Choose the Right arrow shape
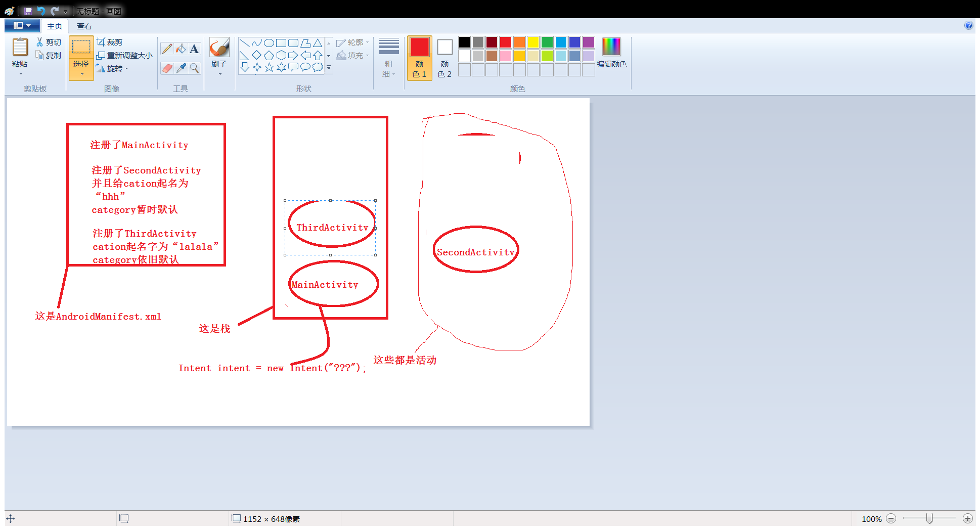Screen dimensions: 980x531 293,55
